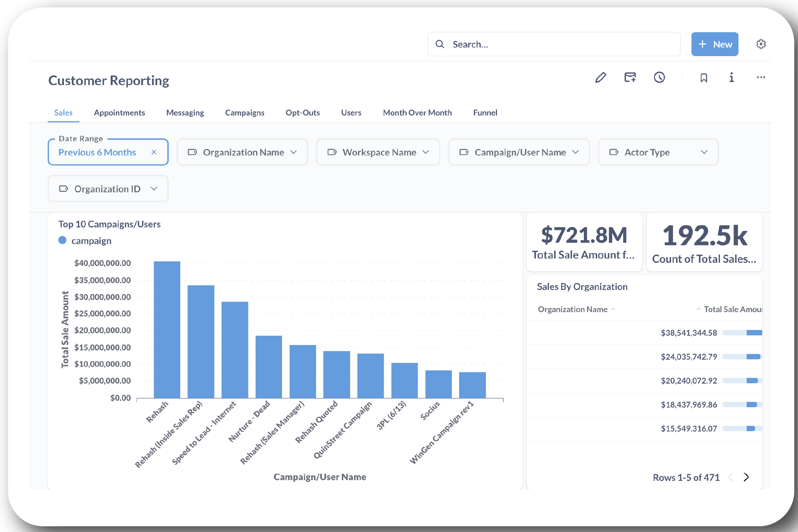Edit the Customer Reporting dashboard using the pencil icon
The width and height of the screenshot is (798, 532).
(601, 78)
